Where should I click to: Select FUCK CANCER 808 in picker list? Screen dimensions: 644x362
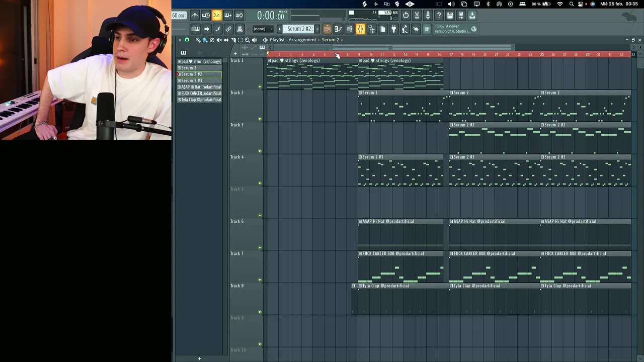tap(199, 93)
